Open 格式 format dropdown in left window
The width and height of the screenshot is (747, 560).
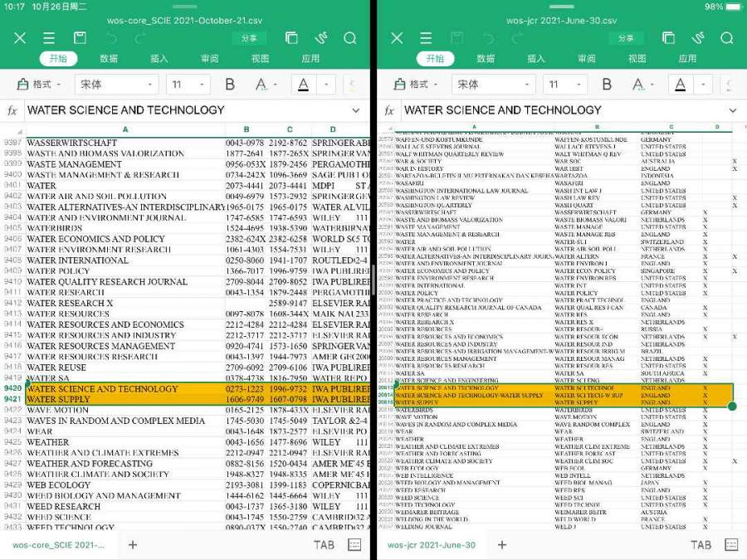[x=39, y=85]
